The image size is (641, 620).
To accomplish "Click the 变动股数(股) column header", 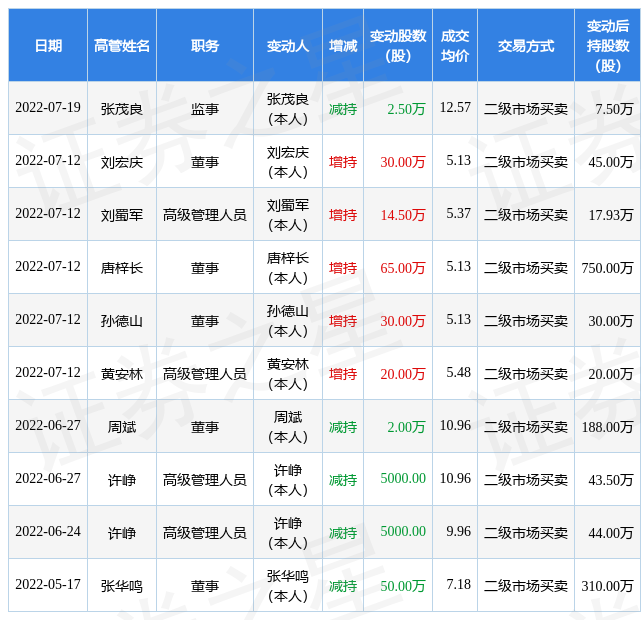I will pos(398,45).
